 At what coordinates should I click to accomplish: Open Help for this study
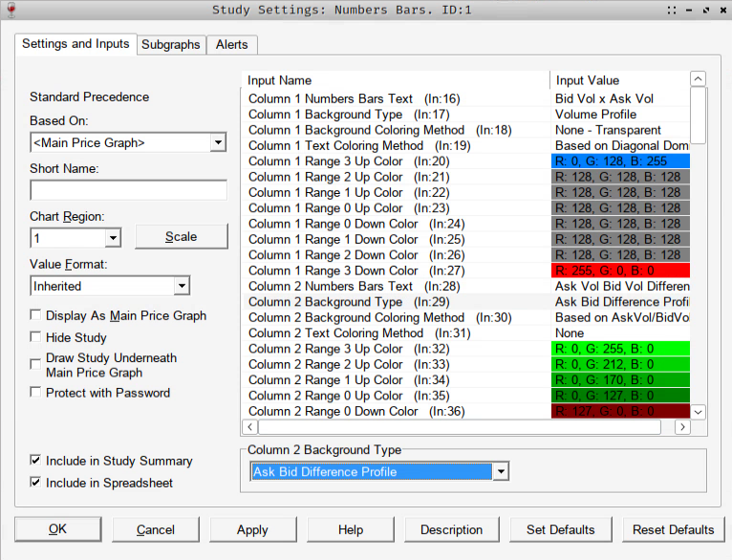[x=351, y=529]
